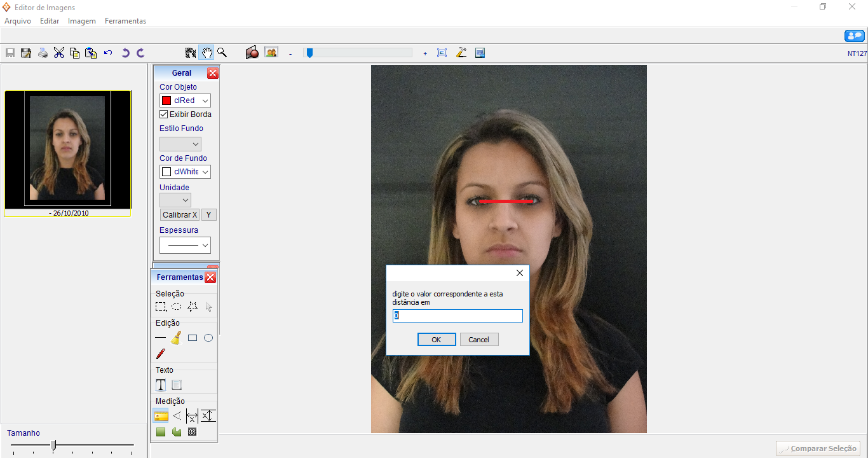Image resolution: width=868 pixels, height=458 pixels.
Task: Click Cancel in the distance dialog
Action: click(478, 340)
